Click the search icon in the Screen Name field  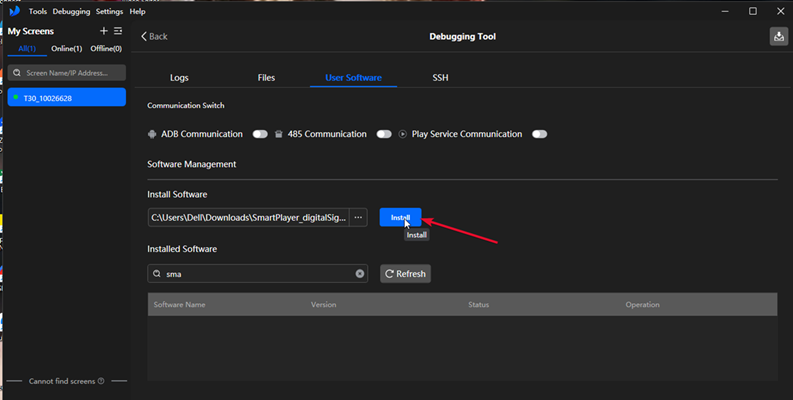pyautogui.click(x=17, y=73)
